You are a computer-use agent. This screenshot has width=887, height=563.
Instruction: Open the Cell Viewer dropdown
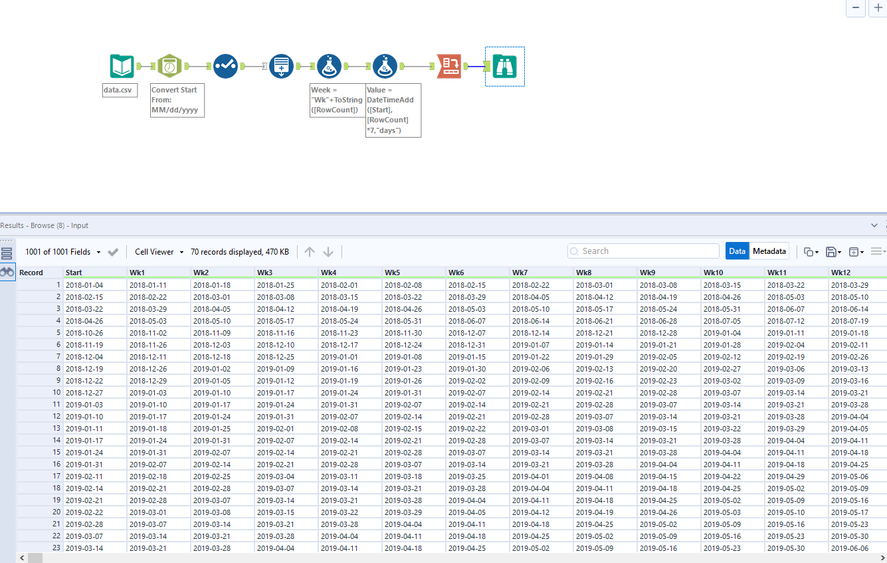[159, 252]
